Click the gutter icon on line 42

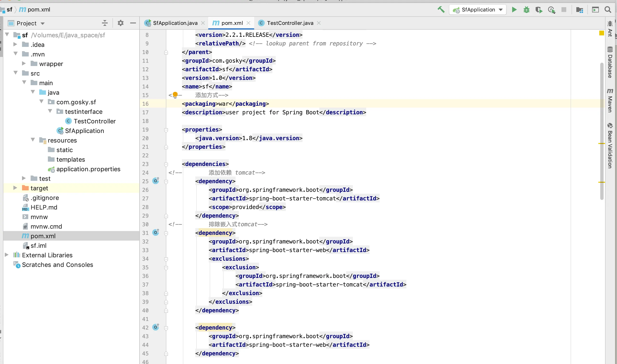pos(156,327)
